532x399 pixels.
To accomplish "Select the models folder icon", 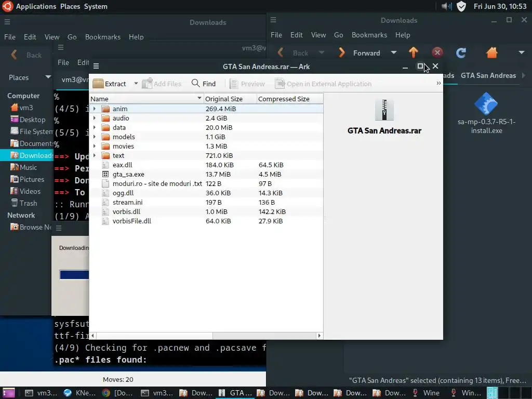I will pos(106,137).
